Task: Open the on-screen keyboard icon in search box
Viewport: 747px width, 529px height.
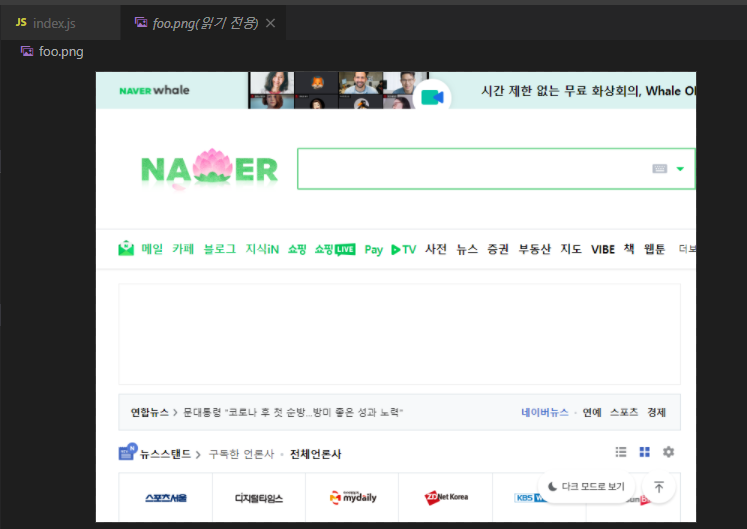Action: coord(660,169)
